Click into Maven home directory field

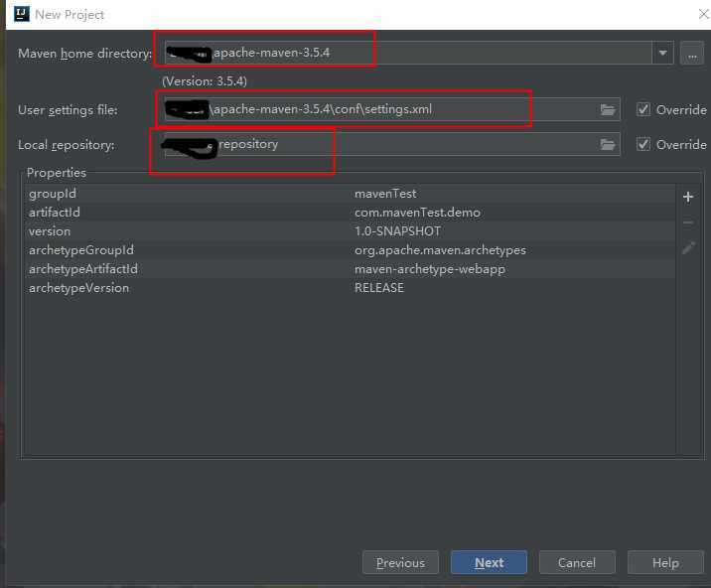[408, 53]
